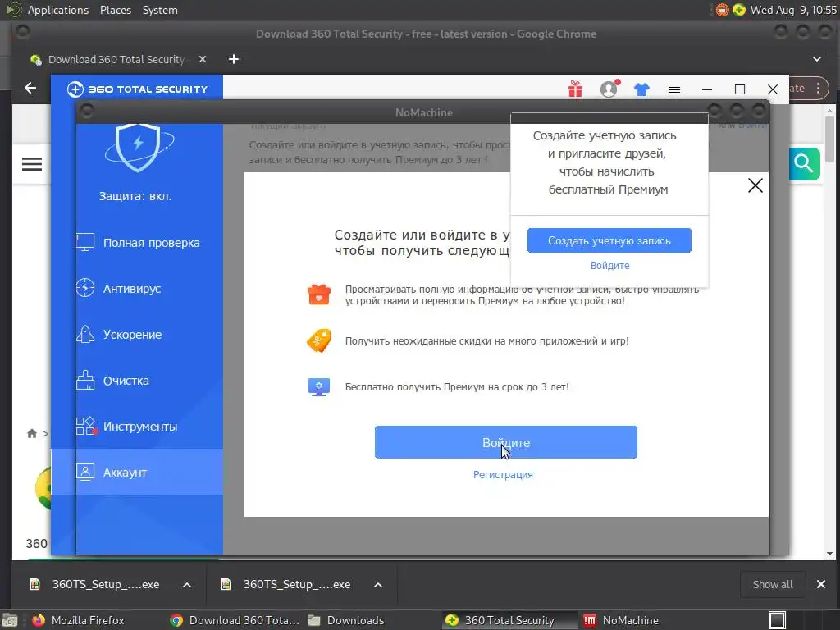The width and height of the screenshot is (840, 630).
Task: Click the large blue Войдите button
Action: coord(505,442)
